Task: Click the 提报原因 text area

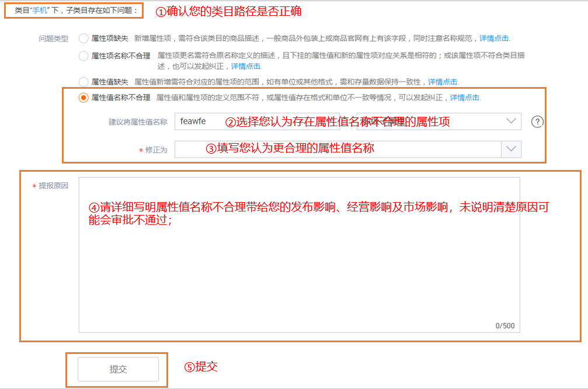Action: click(299, 255)
